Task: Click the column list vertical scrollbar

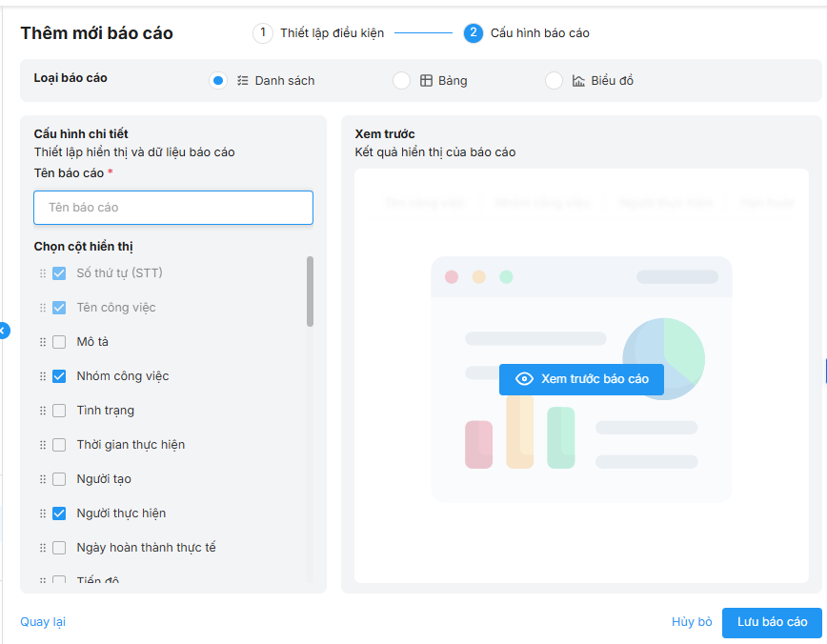Action: 311,292
